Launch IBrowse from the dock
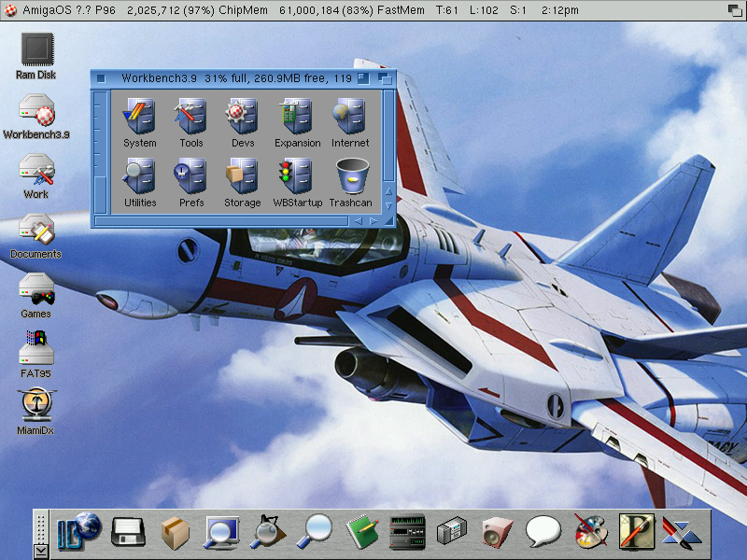This screenshot has width=747, height=560. pyautogui.click(x=78, y=531)
